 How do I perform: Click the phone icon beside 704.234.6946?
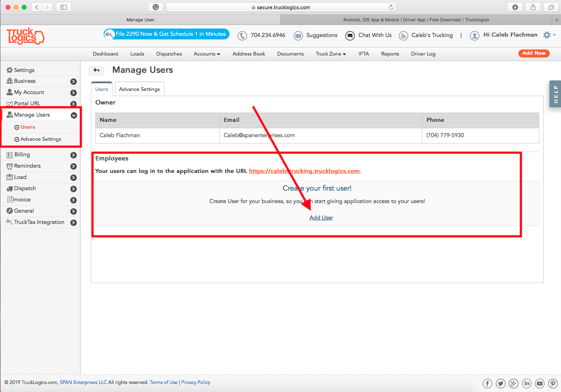(x=242, y=36)
